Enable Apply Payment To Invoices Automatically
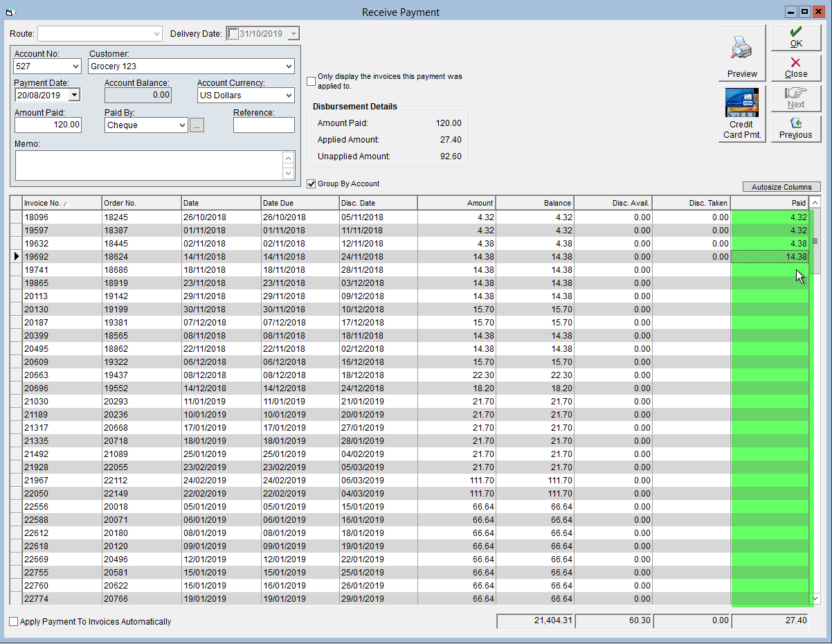This screenshot has height=644, width=832. point(14,622)
